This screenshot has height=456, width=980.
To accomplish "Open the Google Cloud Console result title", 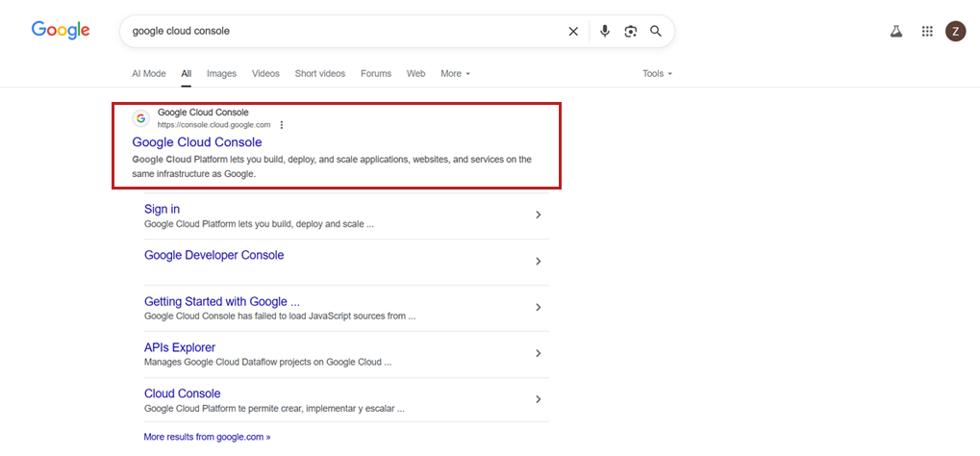I will click(197, 142).
